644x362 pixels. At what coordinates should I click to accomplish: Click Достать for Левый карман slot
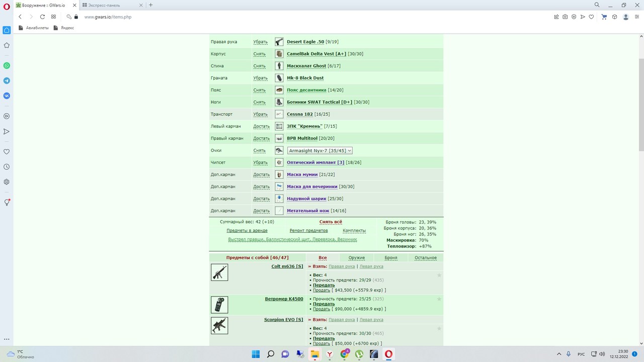point(262,126)
